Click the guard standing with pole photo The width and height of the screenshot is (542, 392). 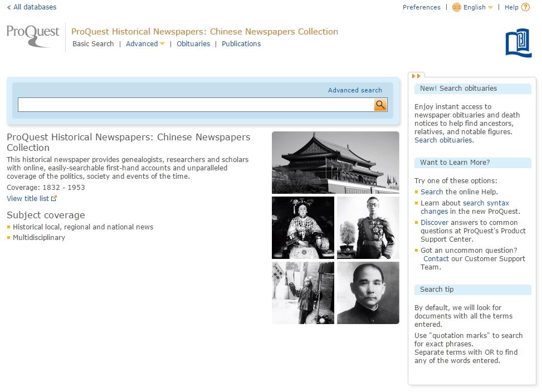(x=303, y=293)
